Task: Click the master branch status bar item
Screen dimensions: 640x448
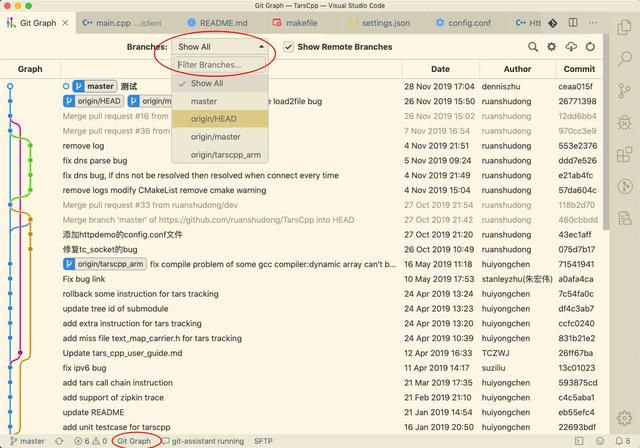Action: point(27,441)
